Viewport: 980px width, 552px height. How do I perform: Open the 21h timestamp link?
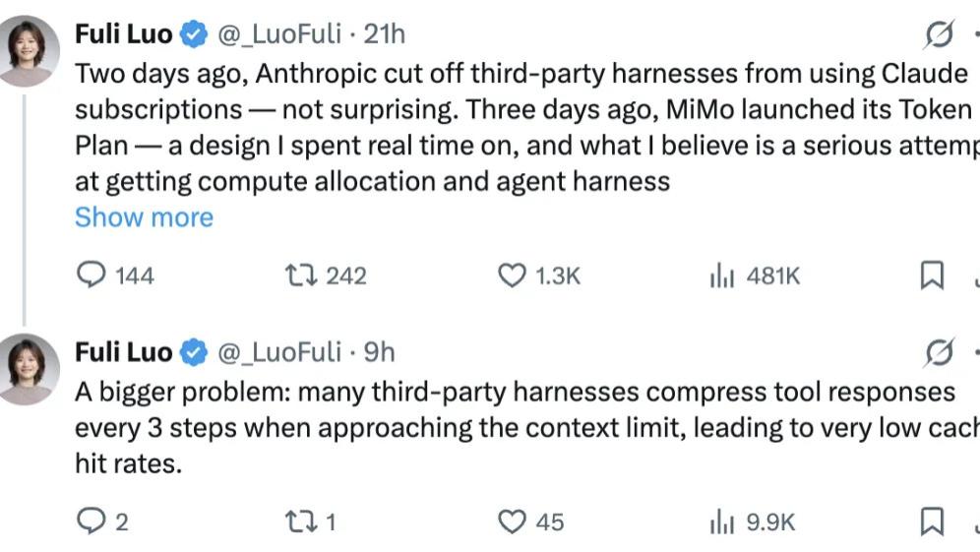(x=385, y=34)
